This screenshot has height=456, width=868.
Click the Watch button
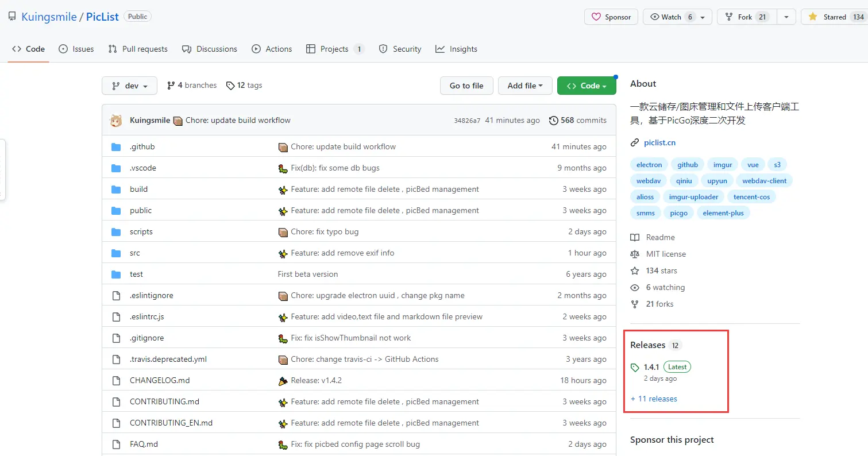677,17
